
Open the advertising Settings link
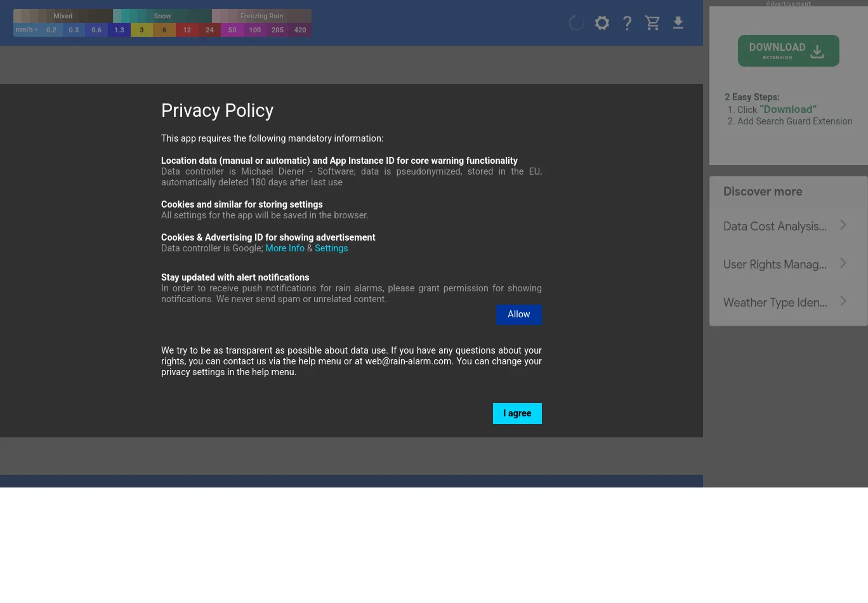pyautogui.click(x=331, y=248)
